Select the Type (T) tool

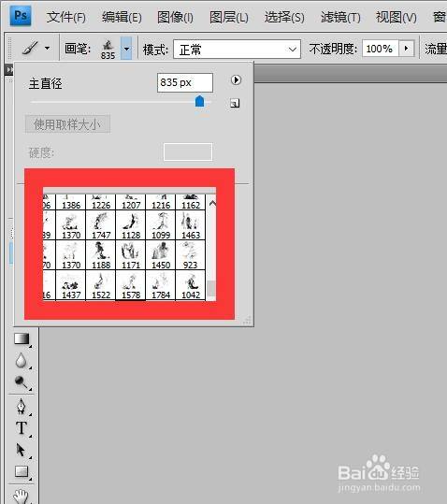[22, 428]
